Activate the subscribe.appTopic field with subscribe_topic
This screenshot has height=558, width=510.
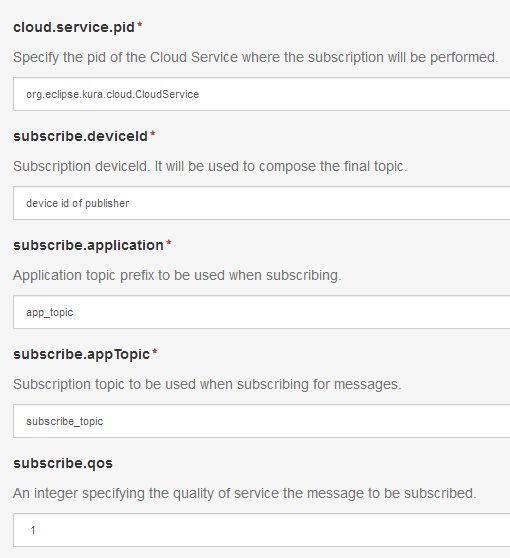(262, 421)
